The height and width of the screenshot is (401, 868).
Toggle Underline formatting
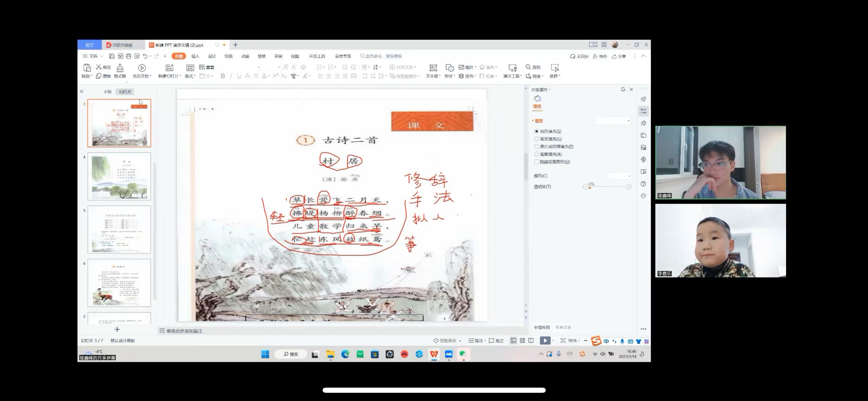click(x=239, y=76)
